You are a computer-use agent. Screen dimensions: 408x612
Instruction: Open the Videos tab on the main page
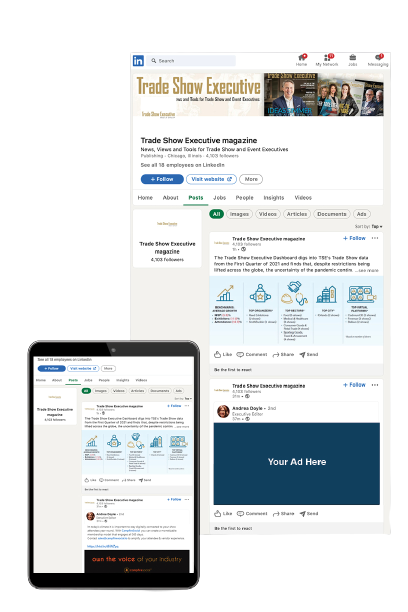click(x=303, y=198)
